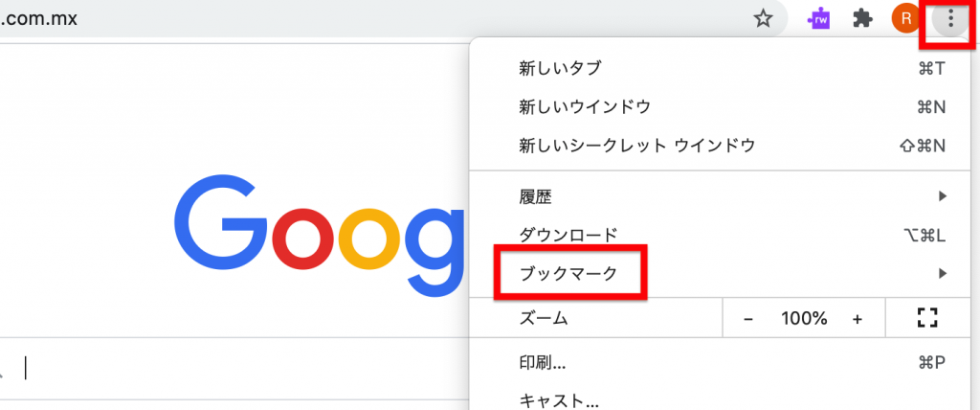
Task: Choose キャスト... from the menu
Action: click(x=718, y=399)
